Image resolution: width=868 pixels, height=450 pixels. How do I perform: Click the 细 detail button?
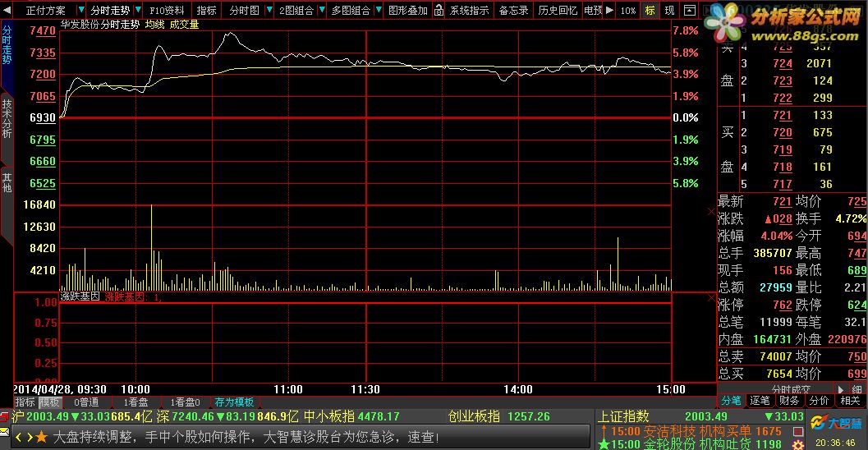coord(857,389)
